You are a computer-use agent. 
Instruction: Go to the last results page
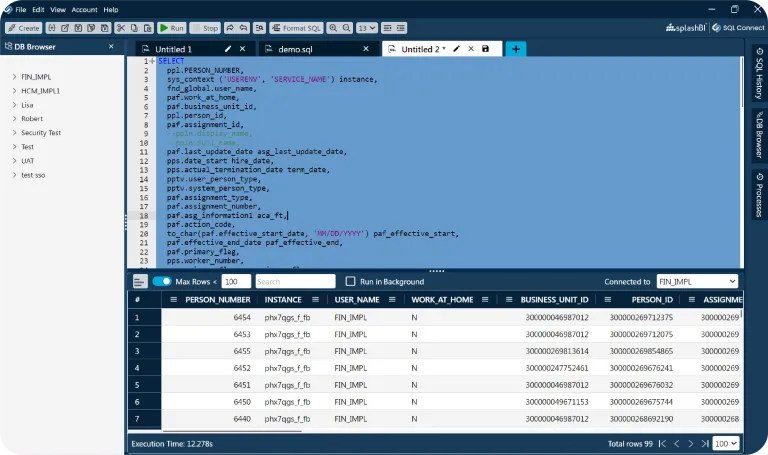pos(705,444)
